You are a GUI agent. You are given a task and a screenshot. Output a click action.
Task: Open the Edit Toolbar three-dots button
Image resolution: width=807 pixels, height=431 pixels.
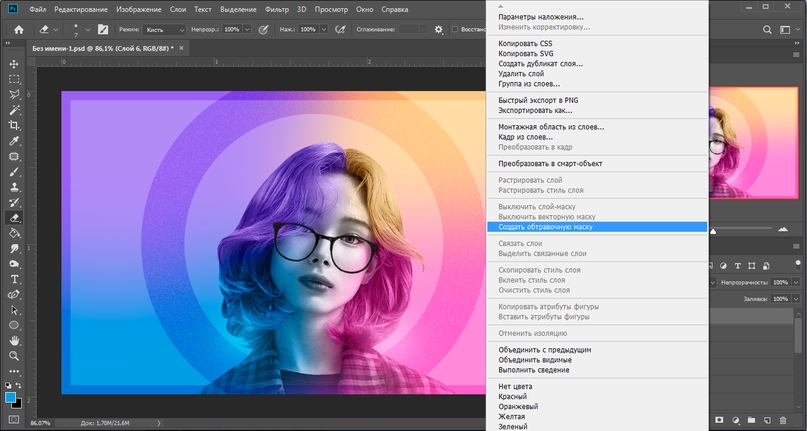click(x=14, y=371)
